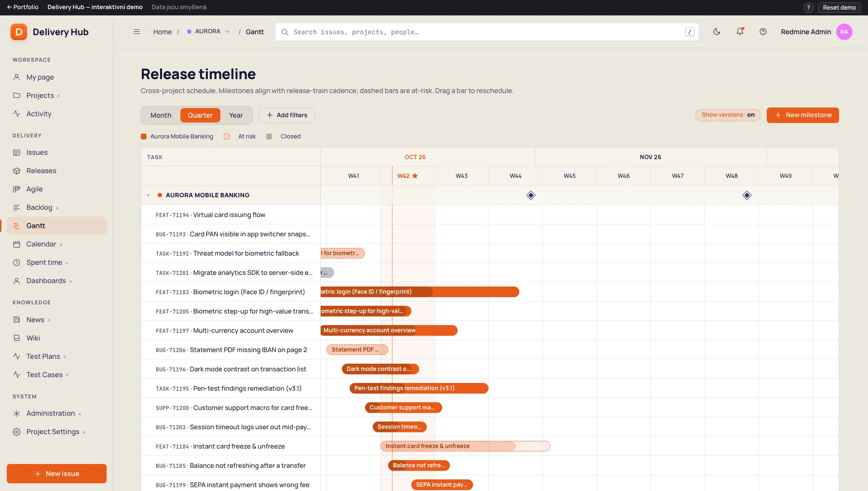Click Reset demo button
This screenshot has height=491, width=868.
point(839,8)
